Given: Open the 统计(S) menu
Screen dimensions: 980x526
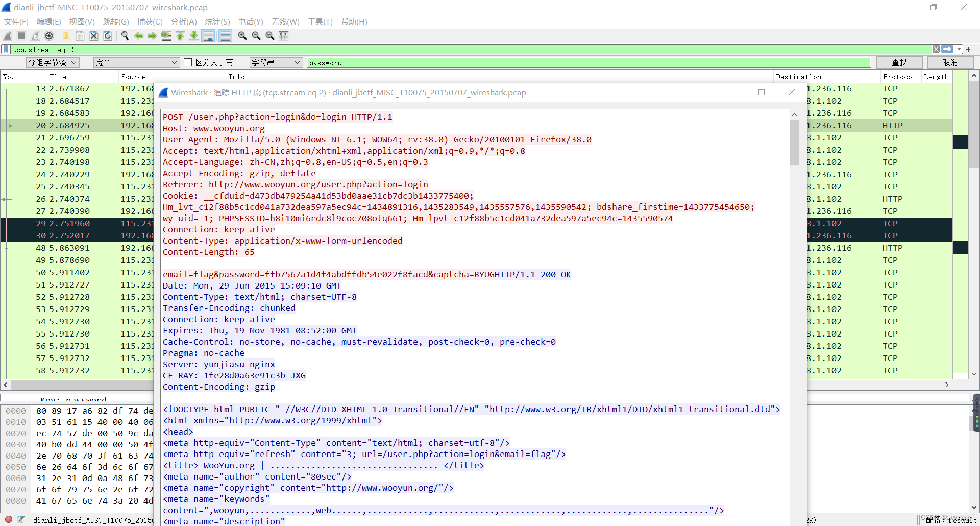Looking at the screenshot, I should click(217, 21).
